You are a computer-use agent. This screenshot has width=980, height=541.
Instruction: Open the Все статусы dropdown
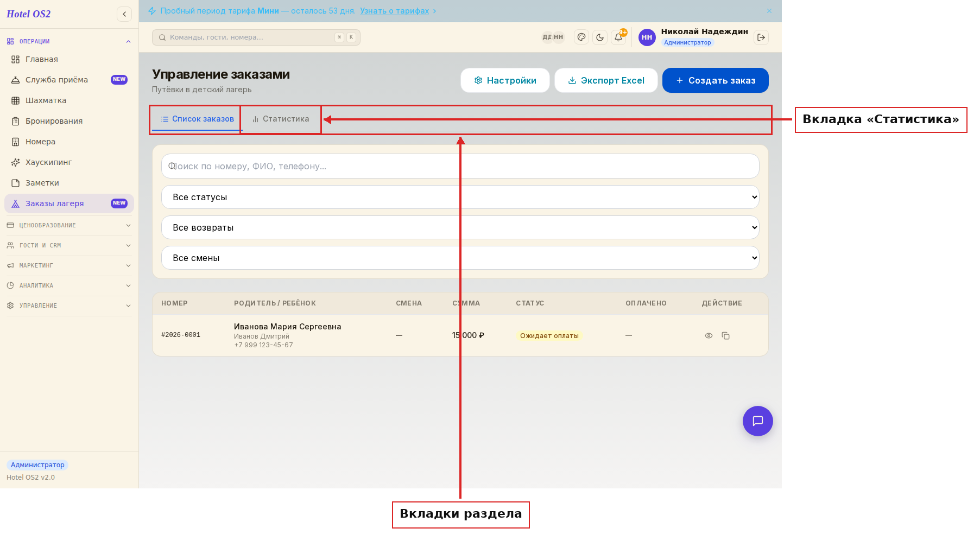pos(460,197)
